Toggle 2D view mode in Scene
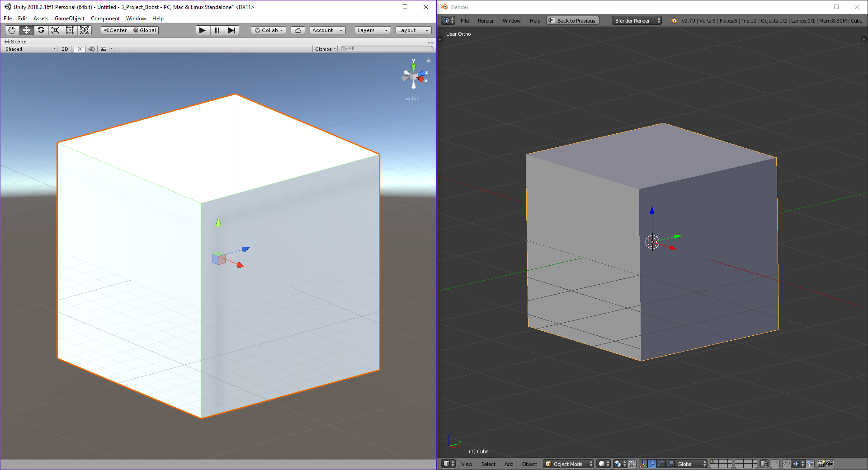The width and height of the screenshot is (868, 470). point(65,49)
